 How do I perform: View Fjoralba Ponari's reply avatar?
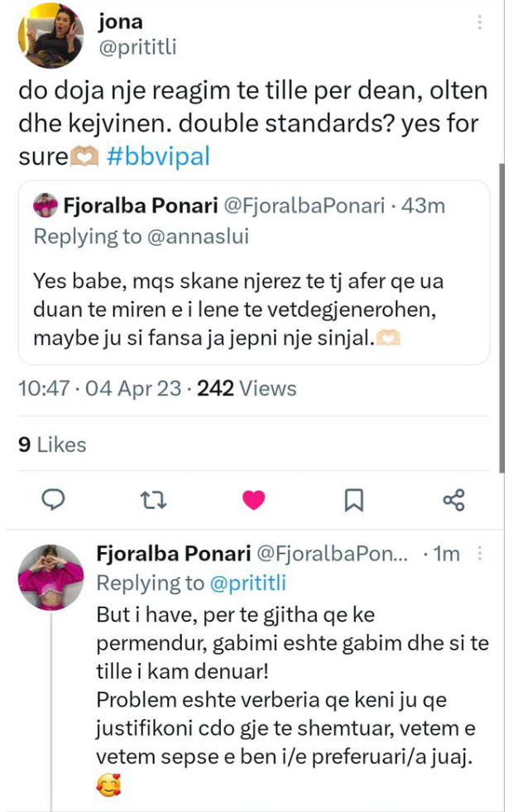50,576
